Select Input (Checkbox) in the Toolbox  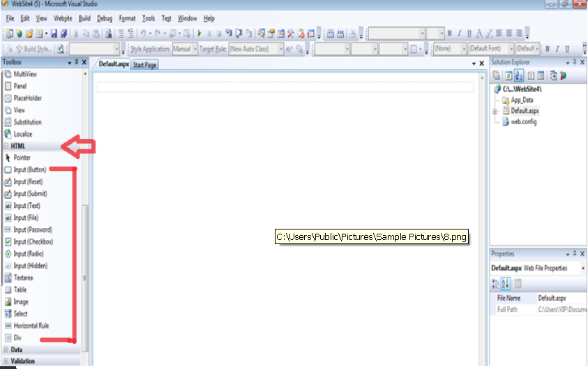(29, 242)
